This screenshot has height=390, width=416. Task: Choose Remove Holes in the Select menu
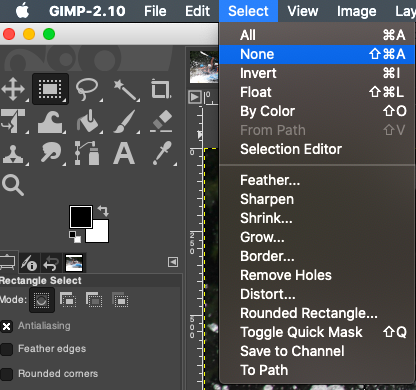point(317,275)
